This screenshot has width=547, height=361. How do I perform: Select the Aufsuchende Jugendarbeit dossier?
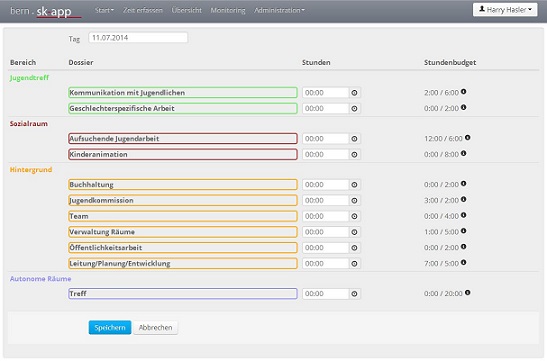pos(183,139)
